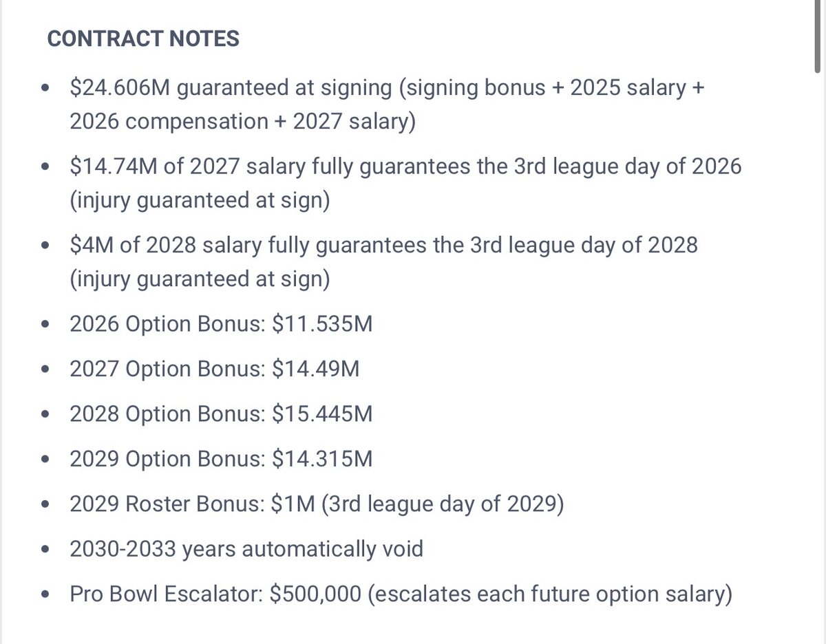Click the CONTRACT NOTES heading

click(143, 39)
